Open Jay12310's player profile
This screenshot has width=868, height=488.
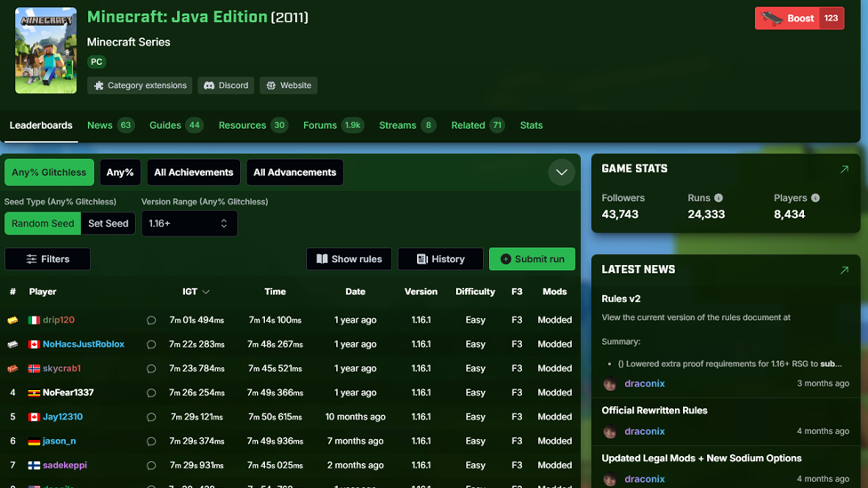pos(62,417)
